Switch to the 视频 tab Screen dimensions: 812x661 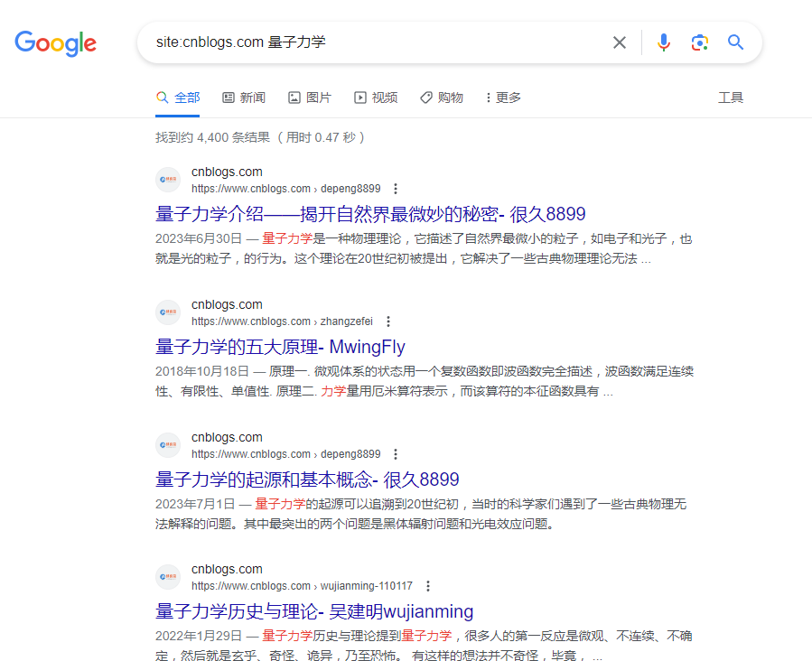click(376, 98)
